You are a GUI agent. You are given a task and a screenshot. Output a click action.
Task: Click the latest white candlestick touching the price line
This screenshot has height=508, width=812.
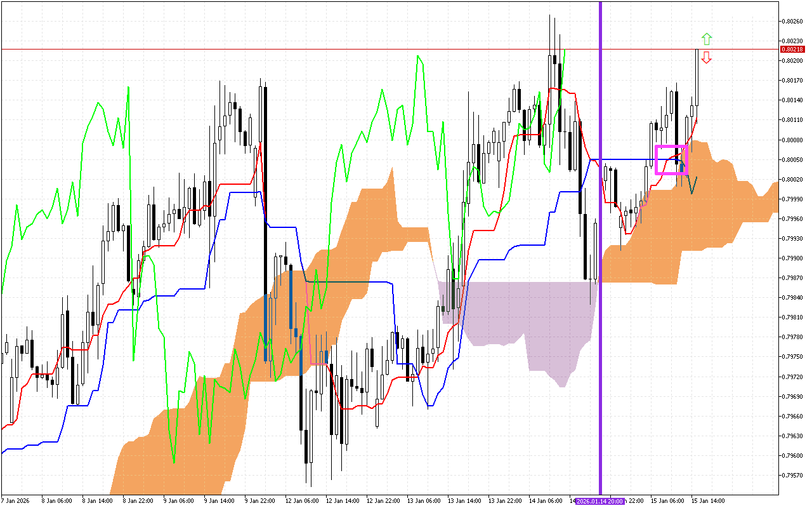(697, 76)
